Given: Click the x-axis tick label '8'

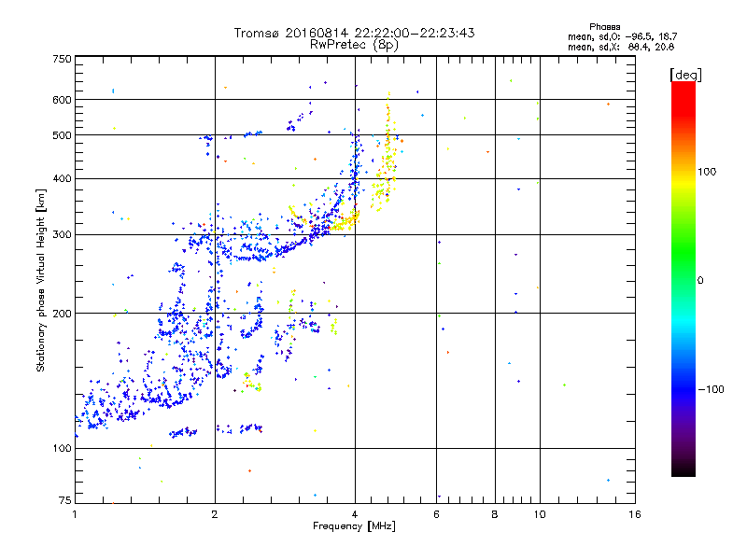Looking at the screenshot, I should tap(495, 514).
